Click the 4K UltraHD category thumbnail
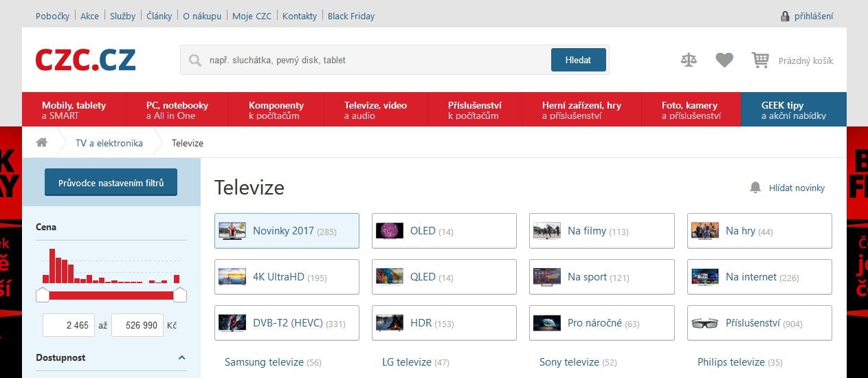The width and height of the screenshot is (868, 378). (x=232, y=277)
